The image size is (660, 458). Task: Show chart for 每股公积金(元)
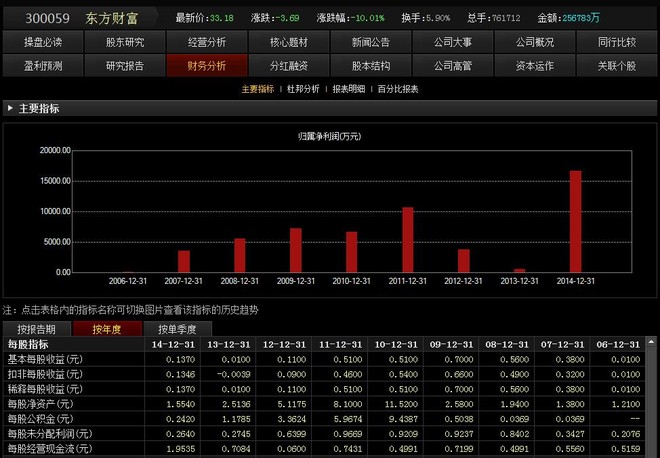coord(40,419)
